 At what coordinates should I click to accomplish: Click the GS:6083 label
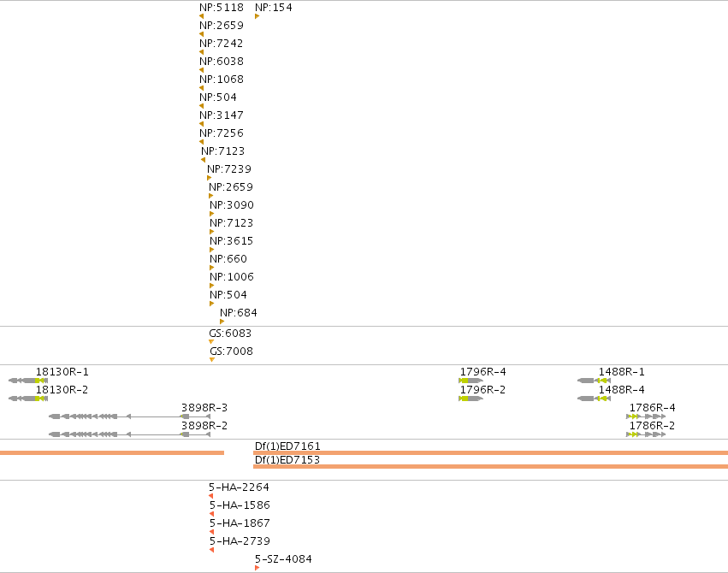pyautogui.click(x=230, y=334)
